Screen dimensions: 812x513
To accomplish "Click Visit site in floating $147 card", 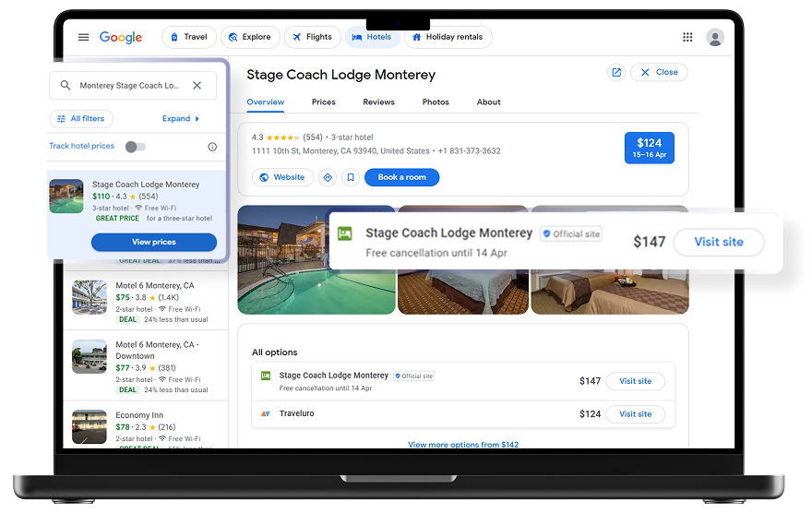I will click(x=719, y=243).
